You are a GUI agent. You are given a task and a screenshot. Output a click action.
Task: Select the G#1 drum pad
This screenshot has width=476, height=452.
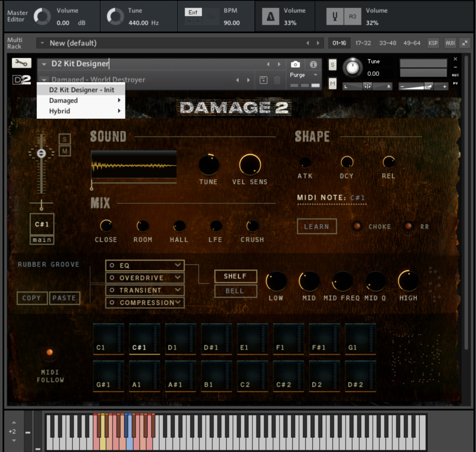tap(109, 376)
